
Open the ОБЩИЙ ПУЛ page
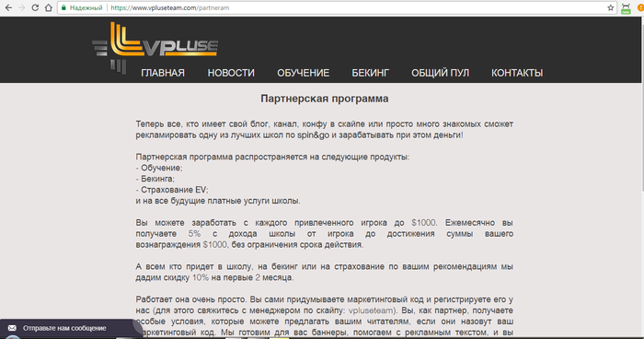point(440,73)
